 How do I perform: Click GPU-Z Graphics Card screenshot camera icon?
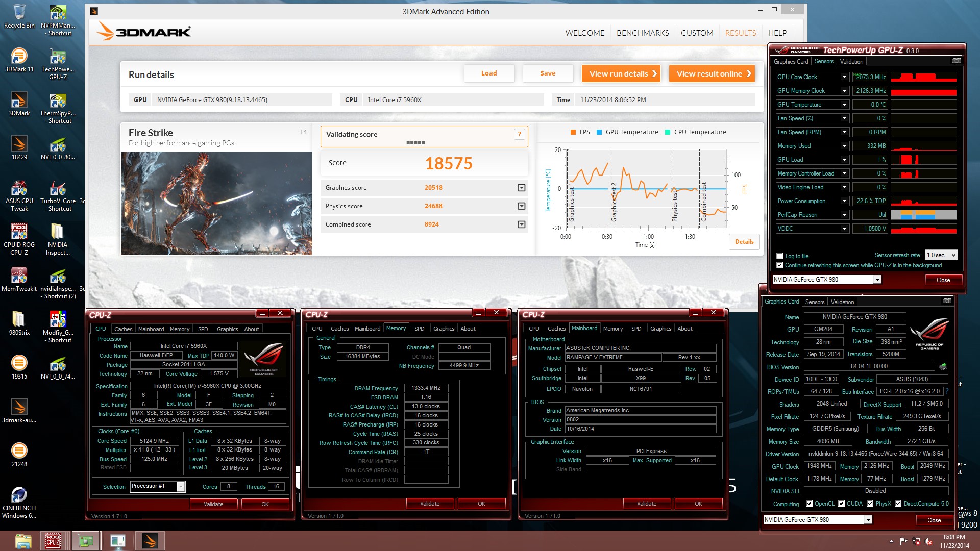click(x=947, y=301)
